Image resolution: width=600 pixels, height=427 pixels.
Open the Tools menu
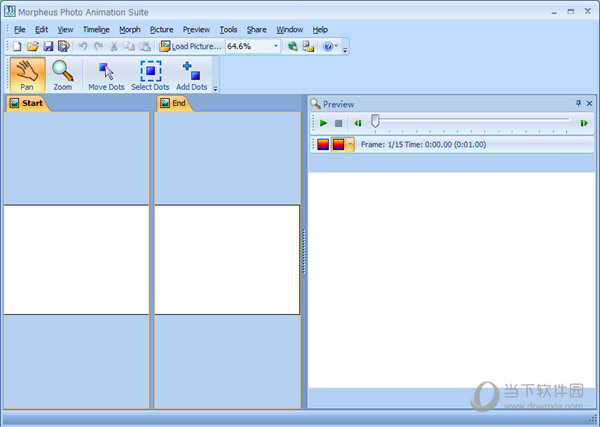(228, 30)
